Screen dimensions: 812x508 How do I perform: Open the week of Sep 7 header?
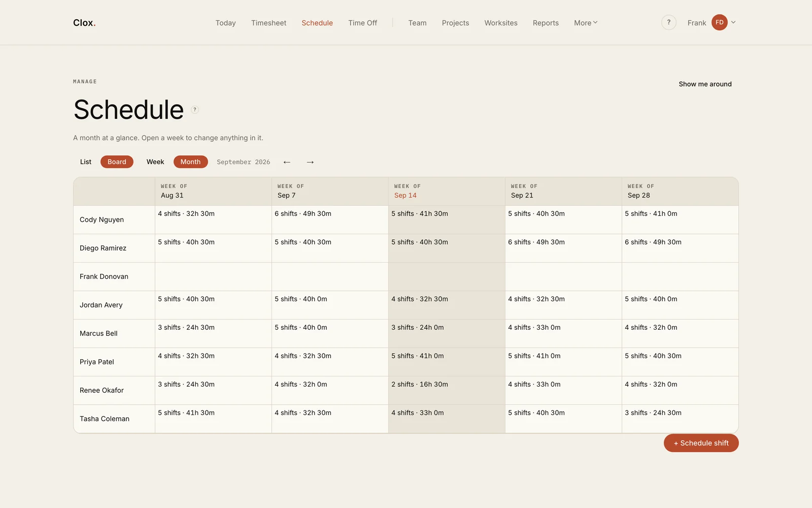pyautogui.click(x=330, y=192)
